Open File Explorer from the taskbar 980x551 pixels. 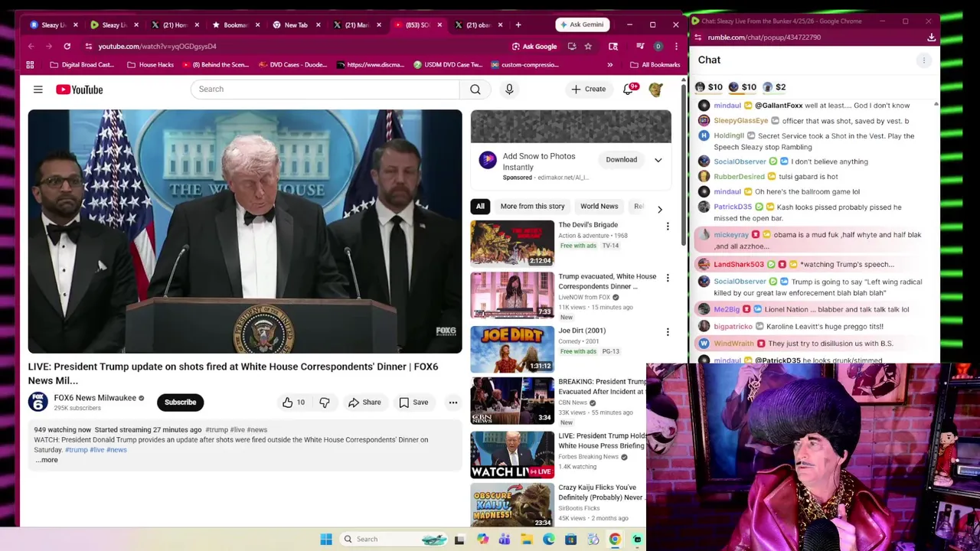(527, 540)
